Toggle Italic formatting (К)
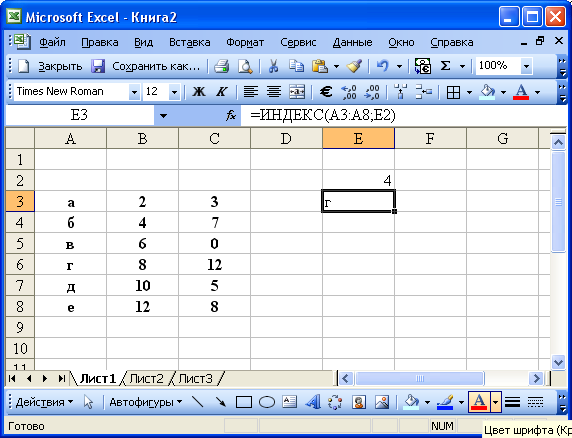572x438 pixels. [221, 92]
